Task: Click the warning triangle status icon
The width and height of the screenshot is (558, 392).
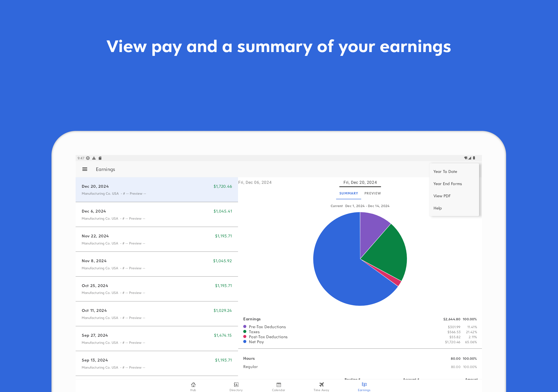Action: coord(94,158)
